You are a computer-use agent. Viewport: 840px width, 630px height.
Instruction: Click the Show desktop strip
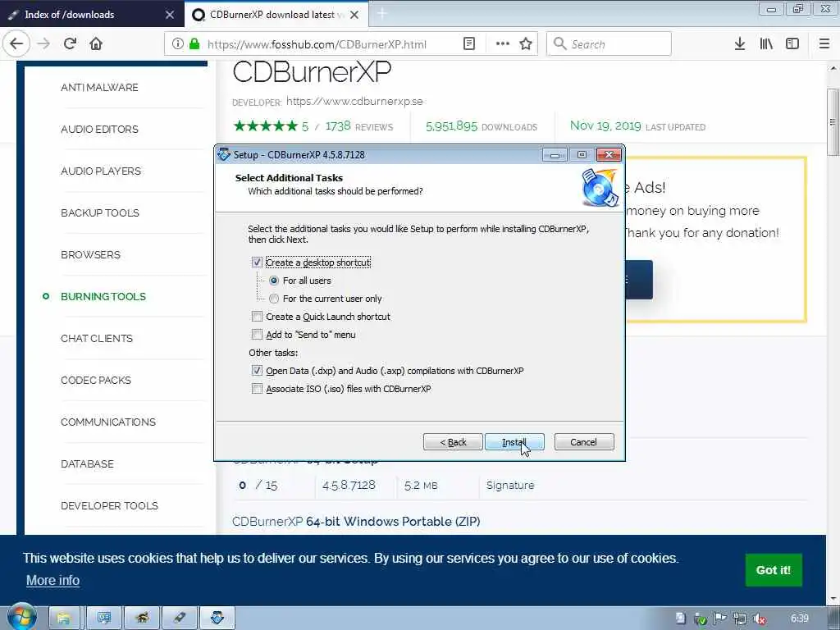point(834,619)
